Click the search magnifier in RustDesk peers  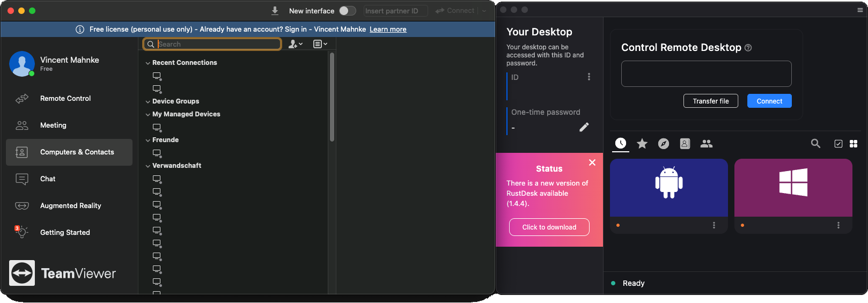click(x=815, y=144)
